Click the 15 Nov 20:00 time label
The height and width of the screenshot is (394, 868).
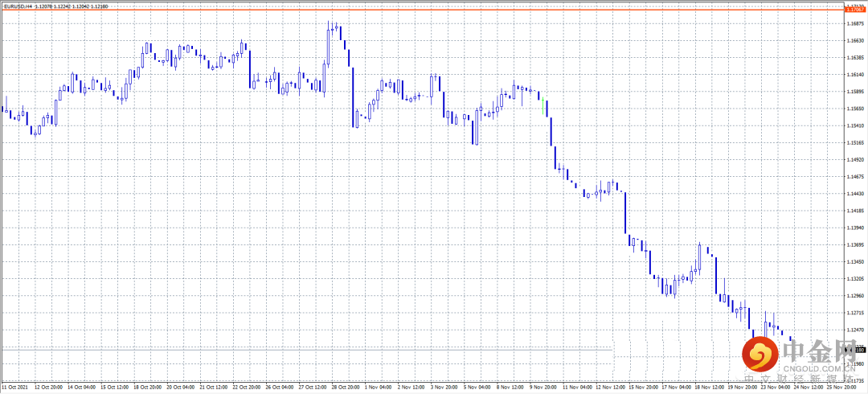point(645,388)
